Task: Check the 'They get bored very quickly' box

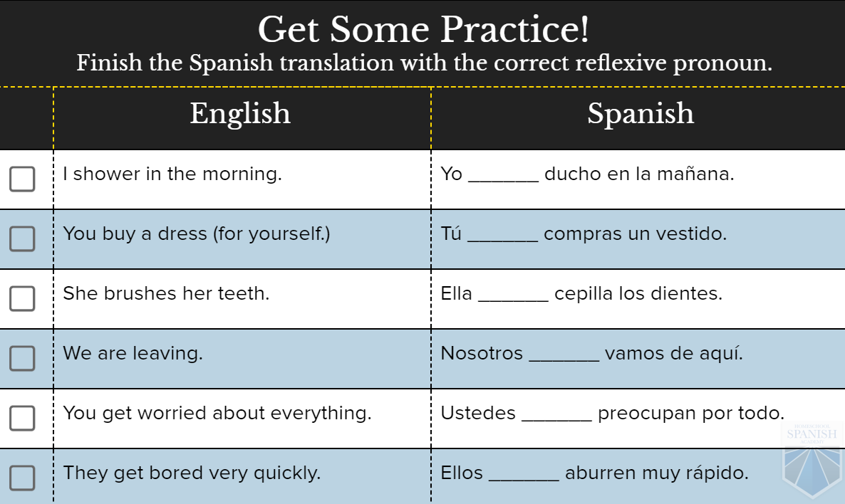Action: [x=22, y=478]
